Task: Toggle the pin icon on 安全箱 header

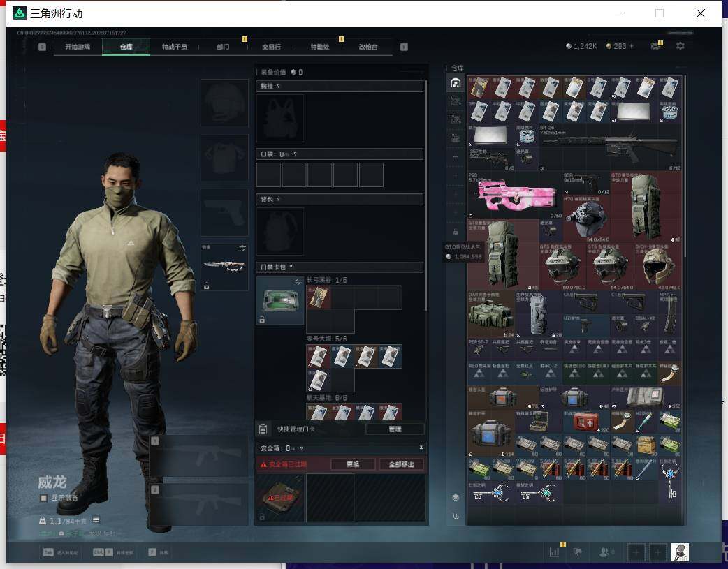Action: coord(421,448)
